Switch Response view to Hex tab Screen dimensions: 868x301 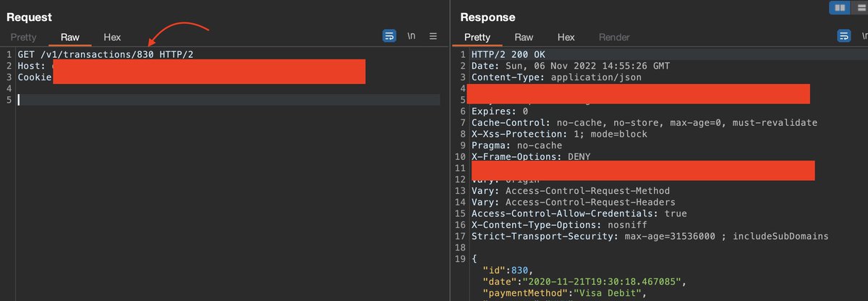[x=566, y=37]
